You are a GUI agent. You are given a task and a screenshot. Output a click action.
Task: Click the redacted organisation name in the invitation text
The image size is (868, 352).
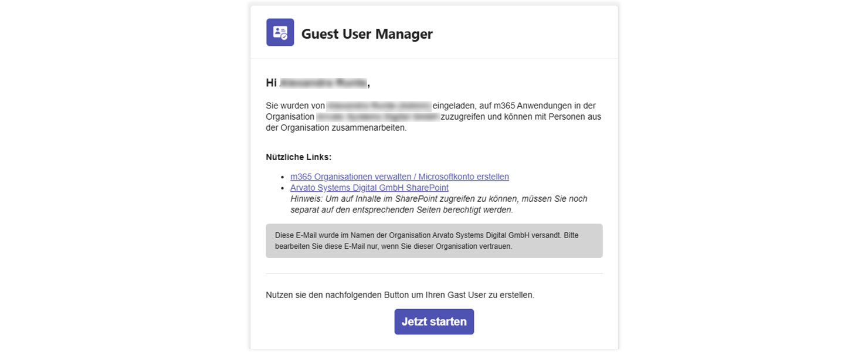[x=378, y=117]
